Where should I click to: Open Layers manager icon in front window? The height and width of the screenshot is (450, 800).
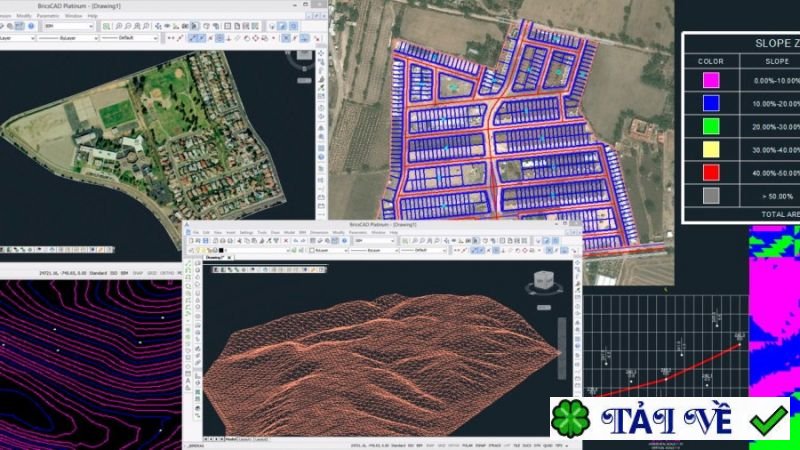(x=191, y=251)
